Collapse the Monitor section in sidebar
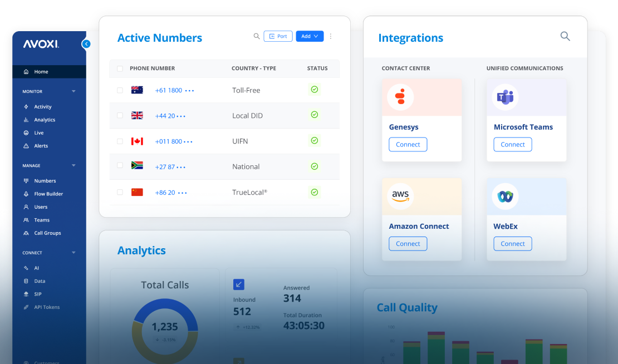The image size is (618, 364). pos(73,91)
